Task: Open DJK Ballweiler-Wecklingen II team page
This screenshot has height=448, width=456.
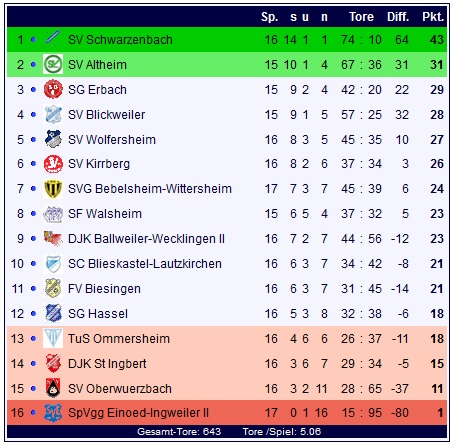Action: click(x=147, y=239)
